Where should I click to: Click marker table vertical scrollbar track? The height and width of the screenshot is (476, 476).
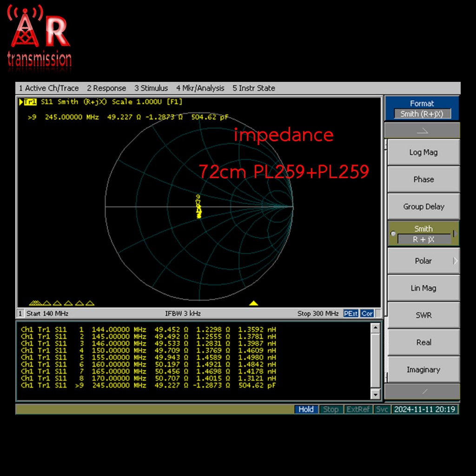point(376,361)
